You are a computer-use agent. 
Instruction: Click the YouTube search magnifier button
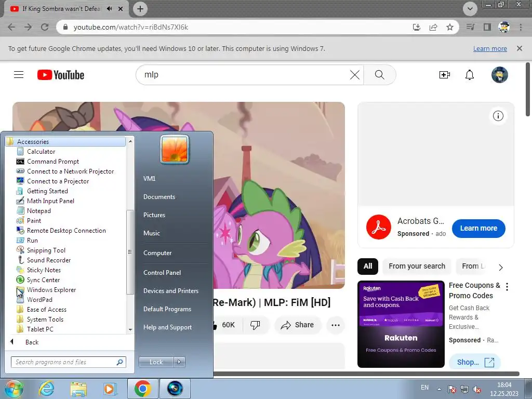[380, 75]
